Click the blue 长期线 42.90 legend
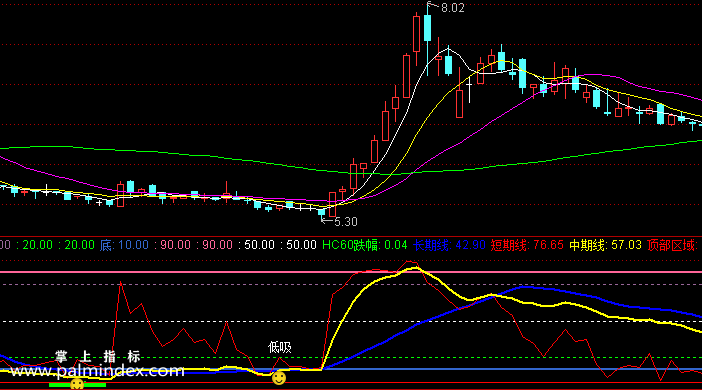702x390 pixels. pos(449,245)
